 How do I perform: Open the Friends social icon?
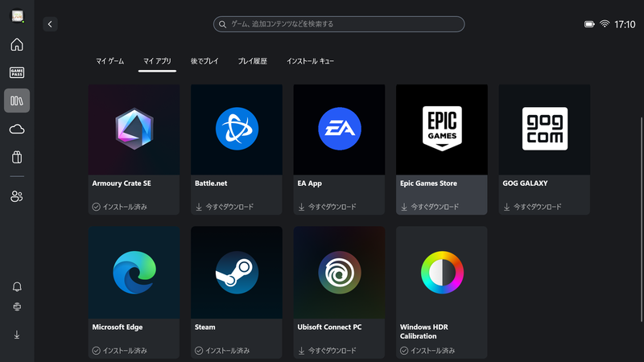(x=17, y=196)
